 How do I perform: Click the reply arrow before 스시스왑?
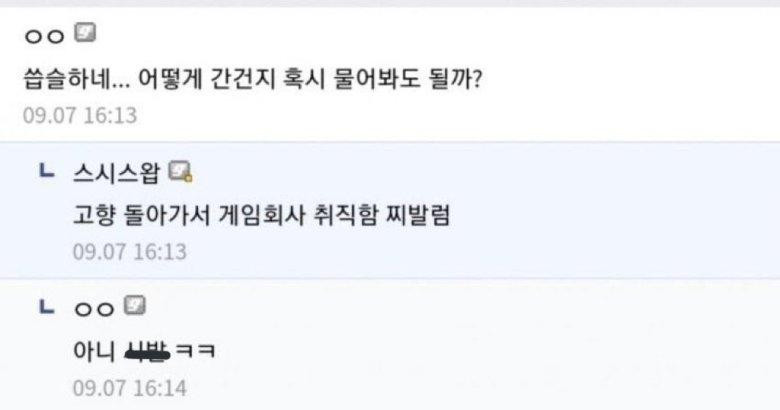tap(44, 172)
